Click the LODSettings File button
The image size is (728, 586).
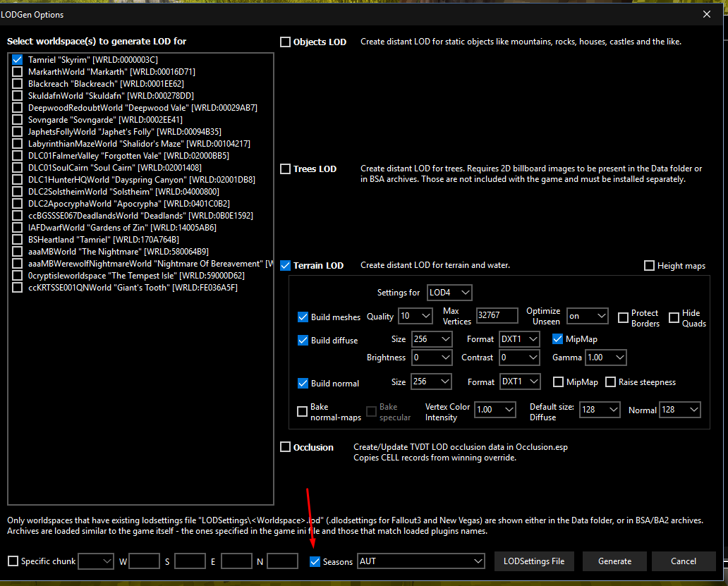coord(534,561)
